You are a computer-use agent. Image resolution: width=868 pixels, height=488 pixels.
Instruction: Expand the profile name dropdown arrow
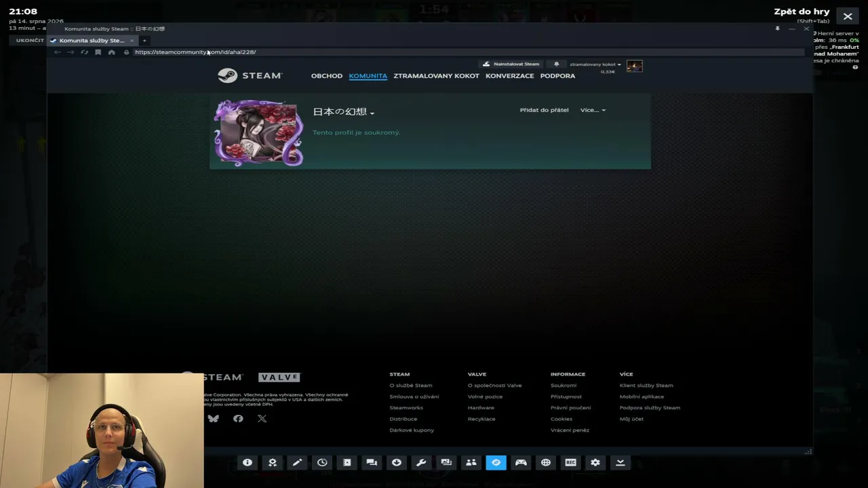coord(372,113)
